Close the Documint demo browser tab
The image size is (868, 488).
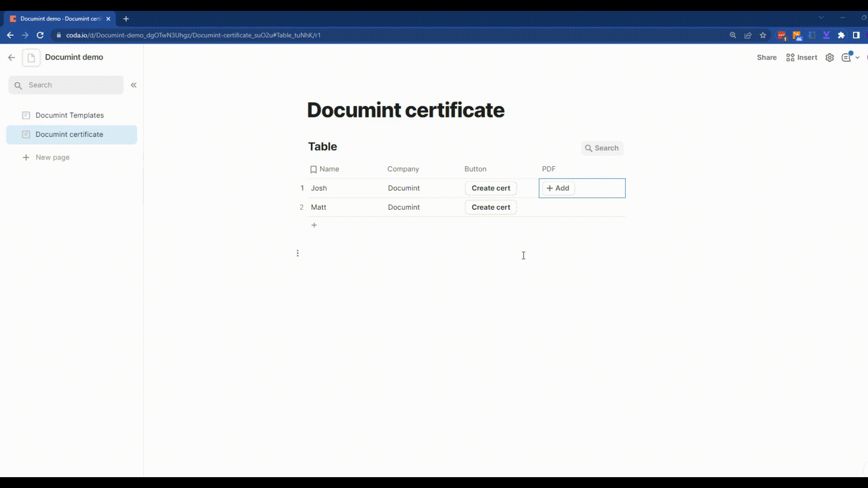[108, 19]
